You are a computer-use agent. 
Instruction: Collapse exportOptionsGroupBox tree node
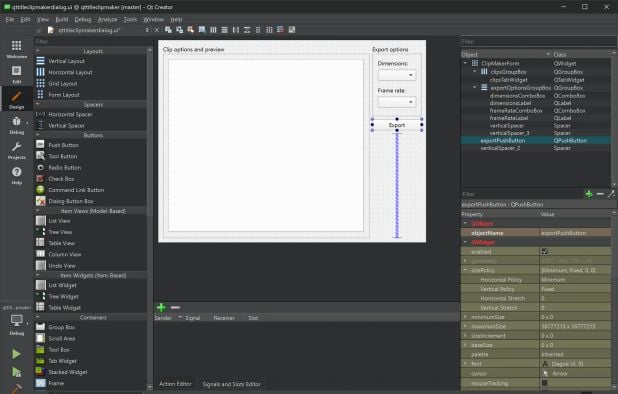tap(475, 87)
